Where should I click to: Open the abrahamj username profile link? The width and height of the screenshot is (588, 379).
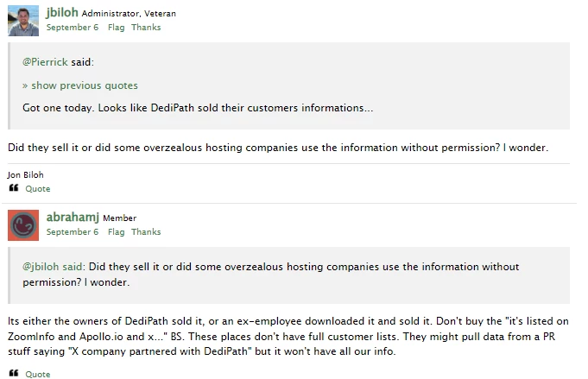(73, 218)
